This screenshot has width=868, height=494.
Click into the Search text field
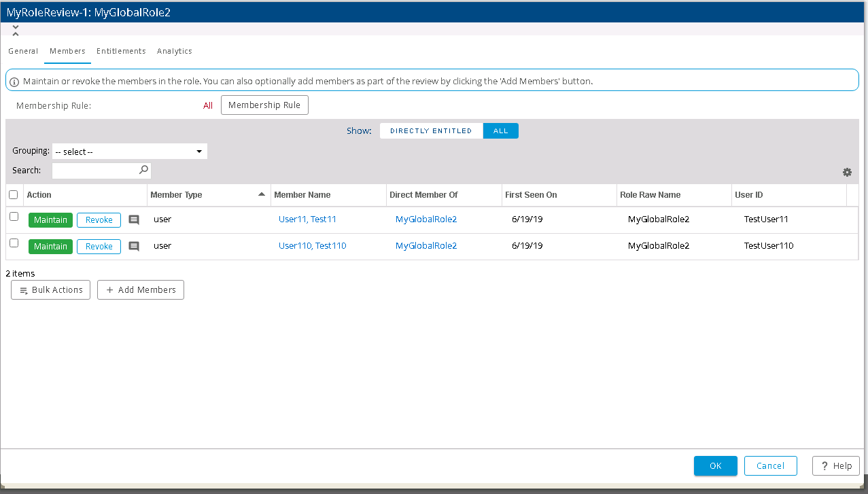[x=95, y=171]
